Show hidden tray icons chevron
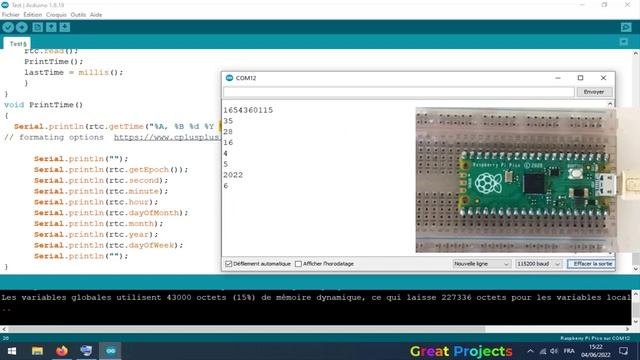The image size is (640, 360). click(x=530, y=351)
